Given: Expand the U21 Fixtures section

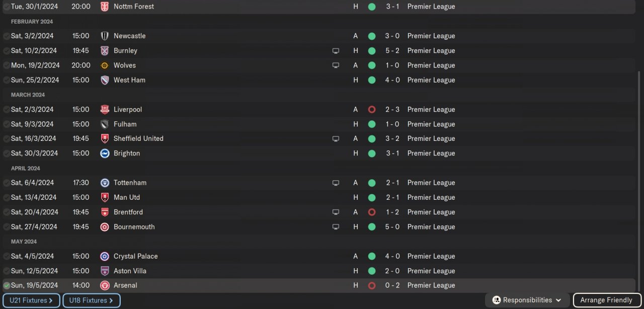Looking at the screenshot, I should 31,300.
